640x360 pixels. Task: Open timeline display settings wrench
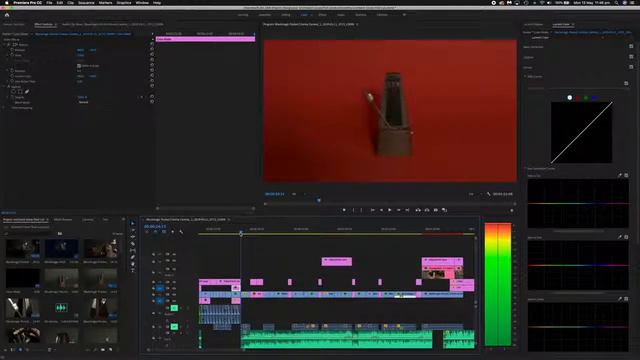click(181, 232)
